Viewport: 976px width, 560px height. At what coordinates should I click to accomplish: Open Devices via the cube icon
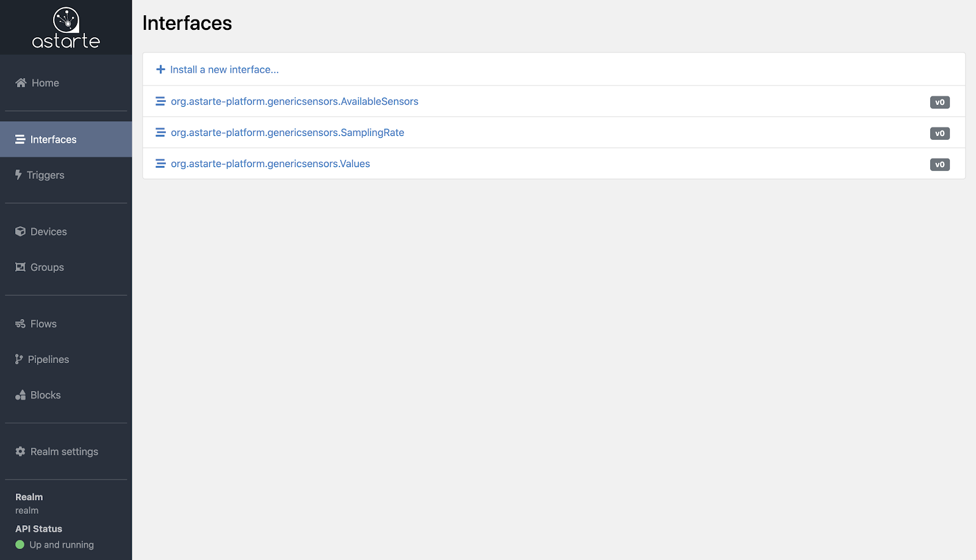[19, 231]
